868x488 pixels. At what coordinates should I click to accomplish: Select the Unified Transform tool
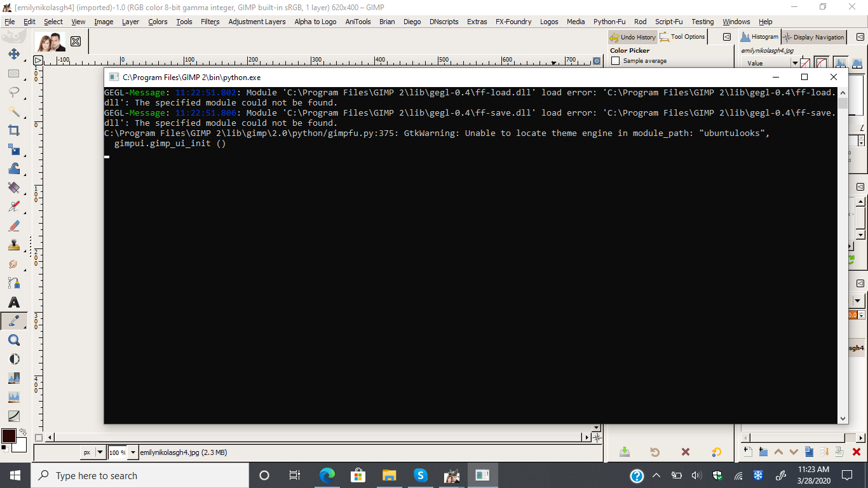click(x=13, y=150)
